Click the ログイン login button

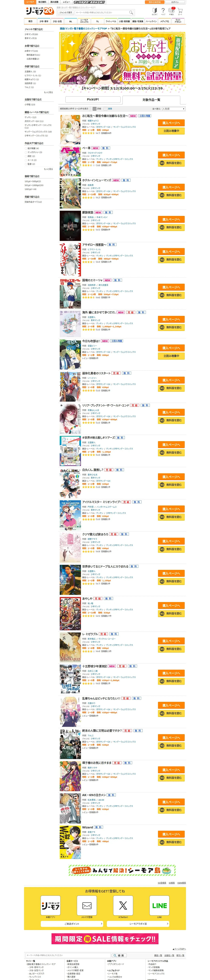pyautogui.click(x=175, y=2)
